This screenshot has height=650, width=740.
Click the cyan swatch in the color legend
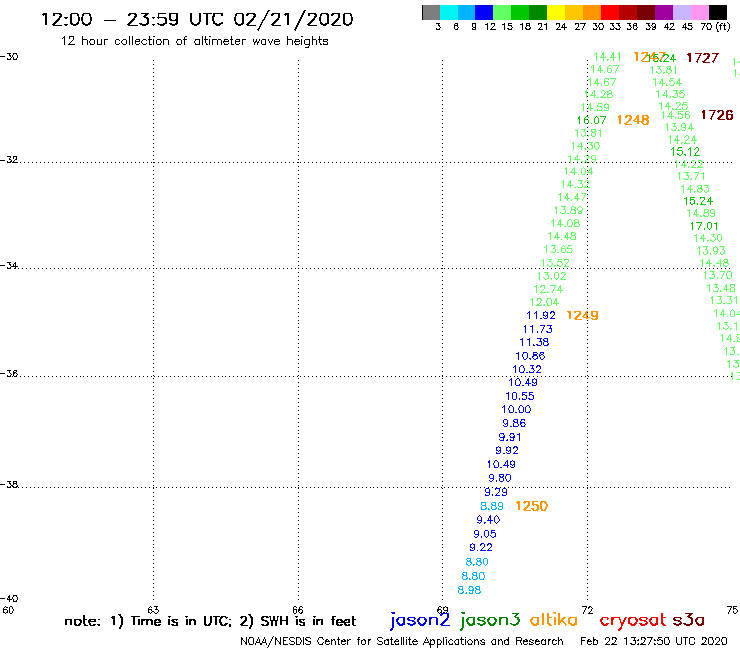[x=449, y=12]
